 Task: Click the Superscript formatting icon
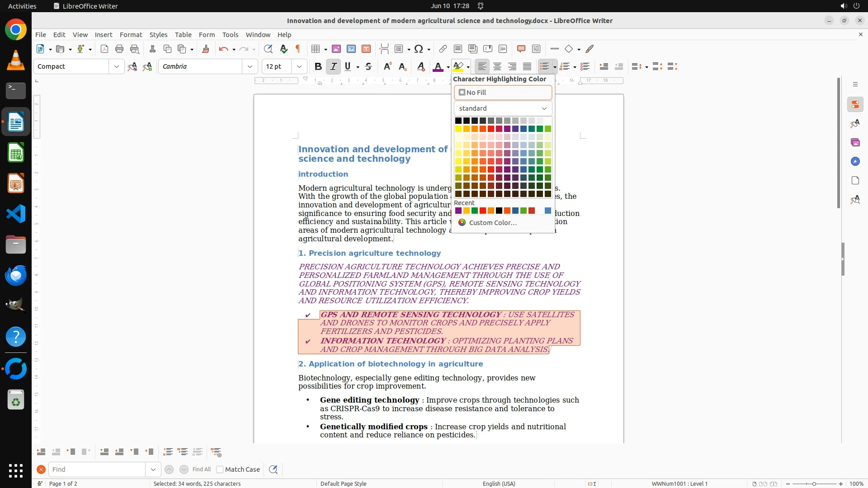[x=387, y=66]
